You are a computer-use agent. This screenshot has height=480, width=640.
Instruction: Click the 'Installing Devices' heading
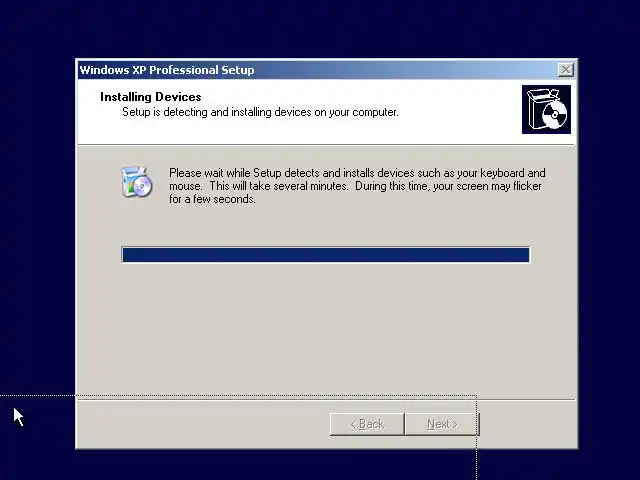pyautogui.click(x=151, y=97)
